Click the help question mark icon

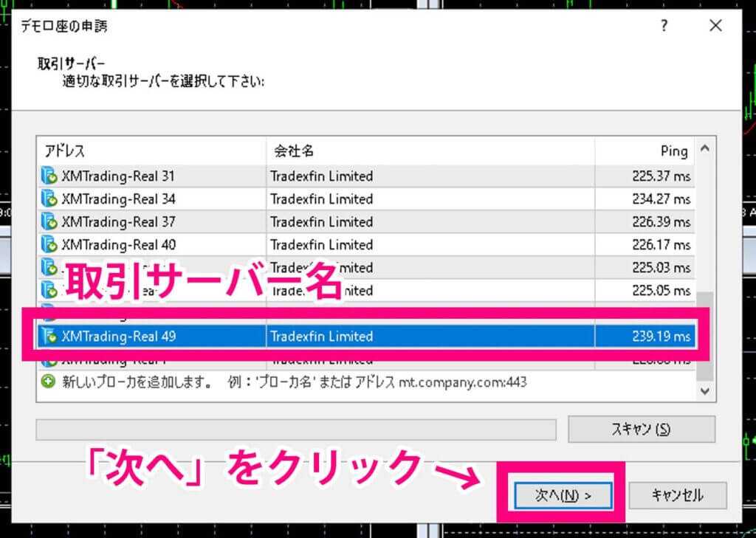coord(664,25)
